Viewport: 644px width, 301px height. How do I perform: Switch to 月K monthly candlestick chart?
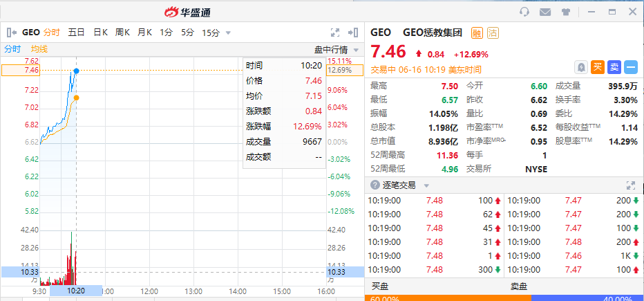[x=144, y=33]
